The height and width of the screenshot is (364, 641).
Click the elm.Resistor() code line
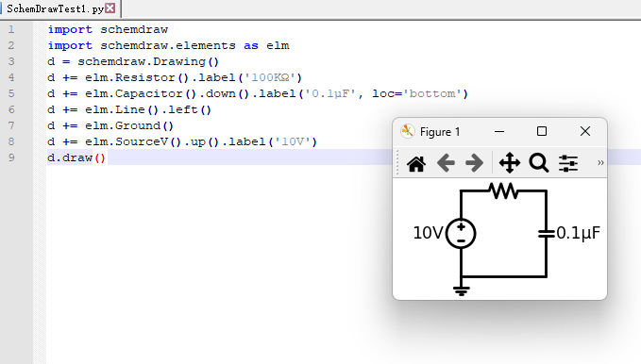click(175, 77)
